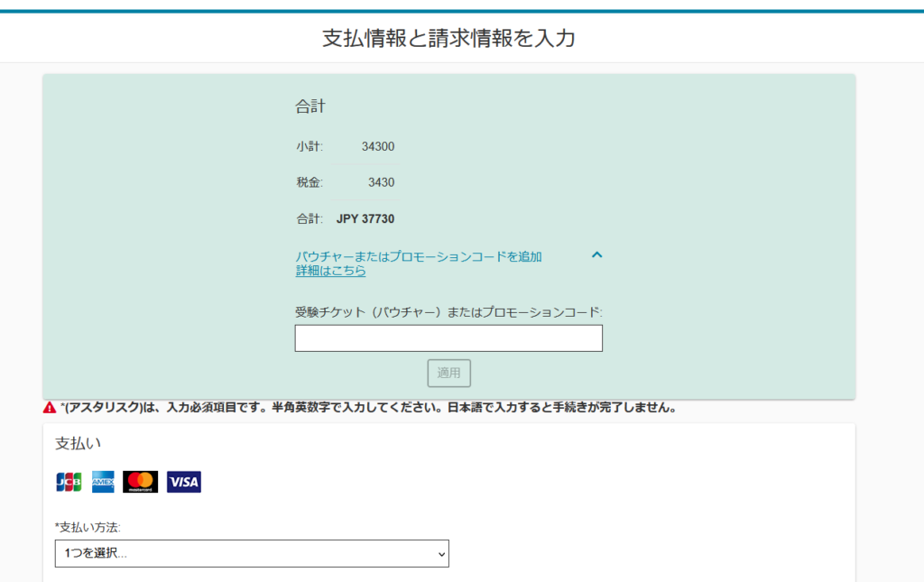This screenshot has width=924, height=582.
Task: Click the American Express card logo
Action: coord(103,482)
